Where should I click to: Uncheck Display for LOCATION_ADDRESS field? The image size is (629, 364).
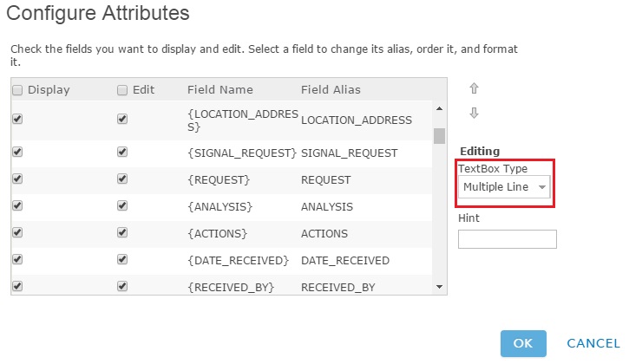tap(17, 120)
